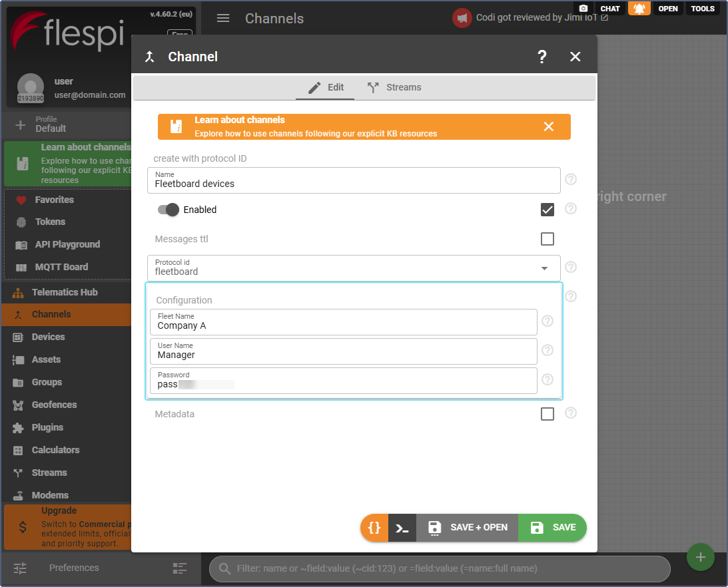Click the Save + Open button
728x587 pixels.
pyautogui.click(x=467, y=528)
